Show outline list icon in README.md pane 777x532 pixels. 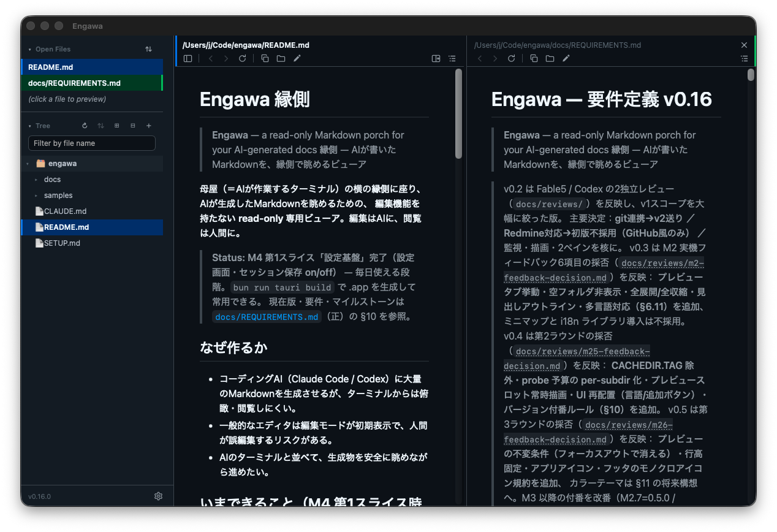click(452, 59)
